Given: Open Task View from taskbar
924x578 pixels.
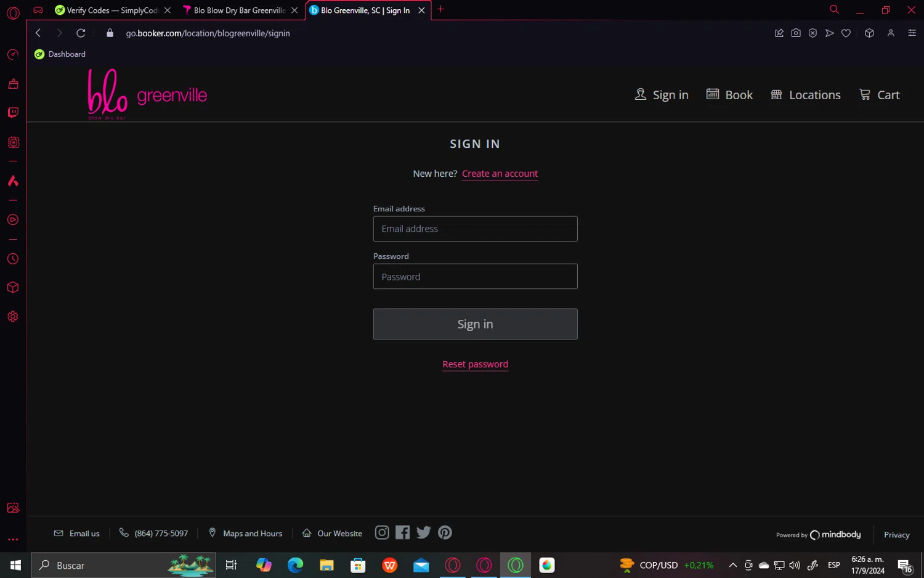Looking at the screenshot, I should [x=232, y=565].
